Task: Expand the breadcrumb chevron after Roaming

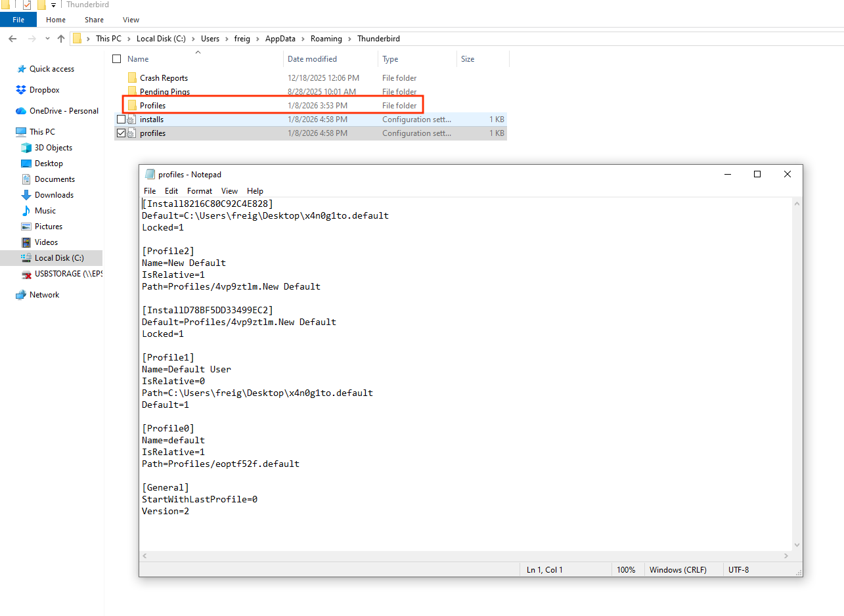Action: [350, 39]
